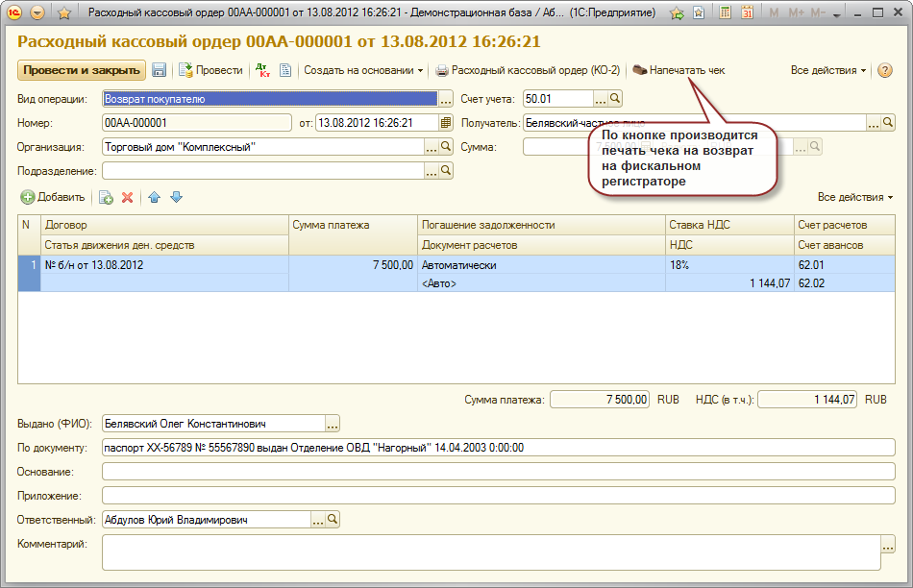
Task: Delete the row with the red X icon
Action: (127, 197)
